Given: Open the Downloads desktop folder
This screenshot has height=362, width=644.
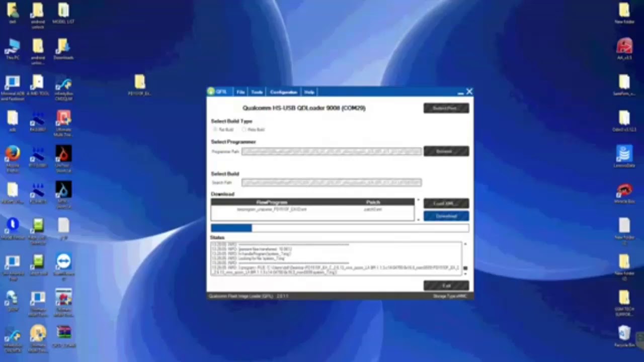Looking at the screenshot, I should click(63, 48).
